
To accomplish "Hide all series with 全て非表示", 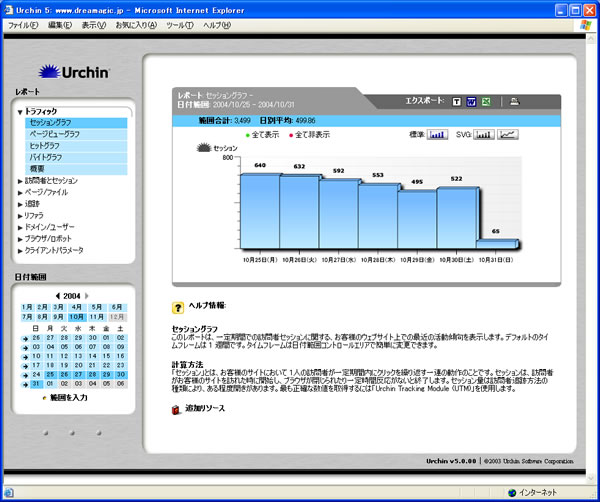I will (x=310, y=135).
